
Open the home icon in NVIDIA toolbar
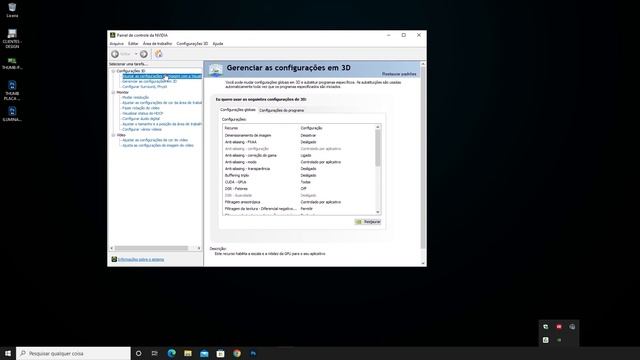(x=159, y=54)
